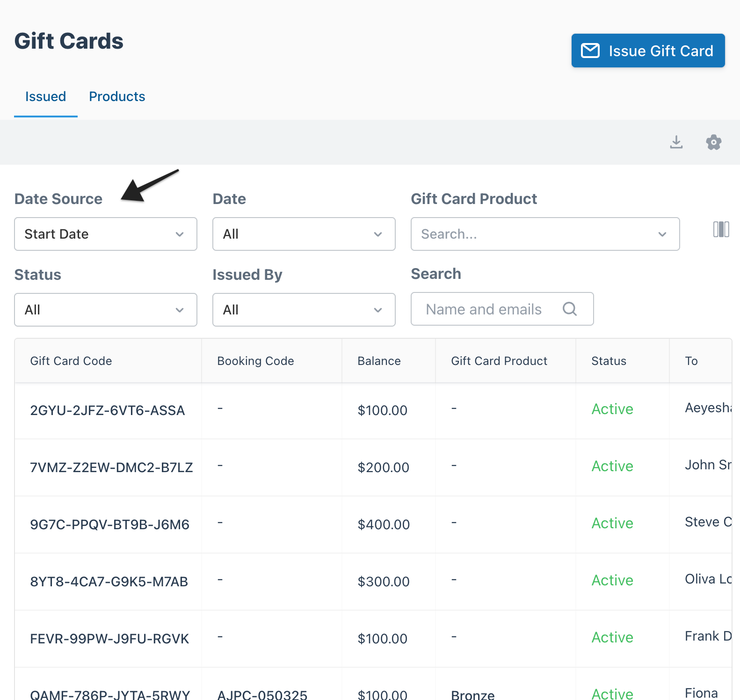Viewport: 740px width, 700px height.
Task: Click the Bronze gift card product cell
Action: pos(472,694)
